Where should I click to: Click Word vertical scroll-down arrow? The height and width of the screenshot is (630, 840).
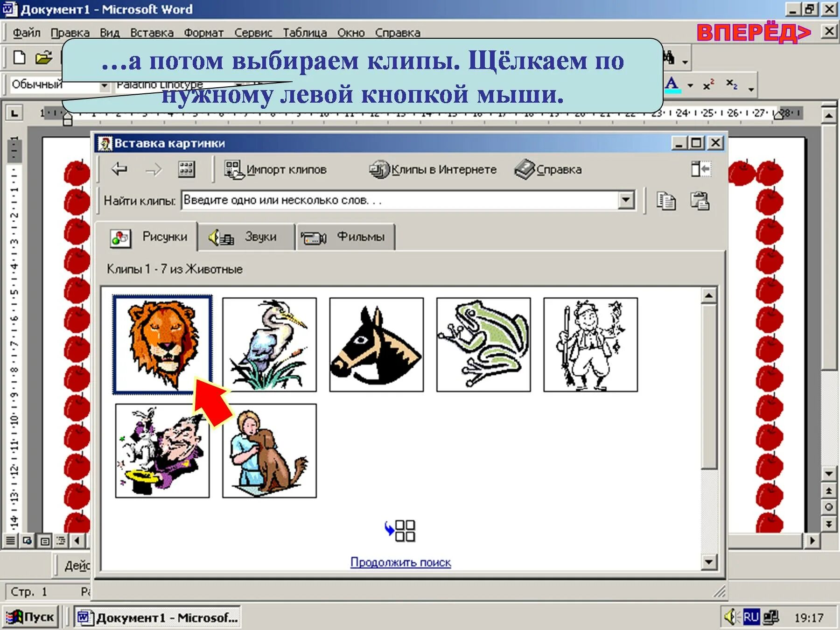[x=828, y=474]
